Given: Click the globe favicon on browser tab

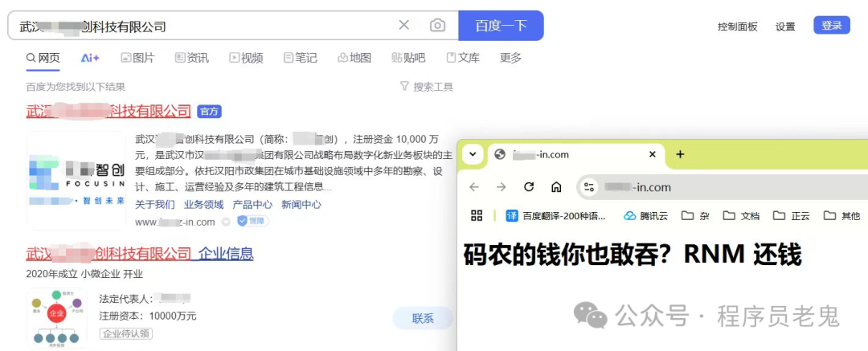Looking at the screenshot, I should [500, 154].
